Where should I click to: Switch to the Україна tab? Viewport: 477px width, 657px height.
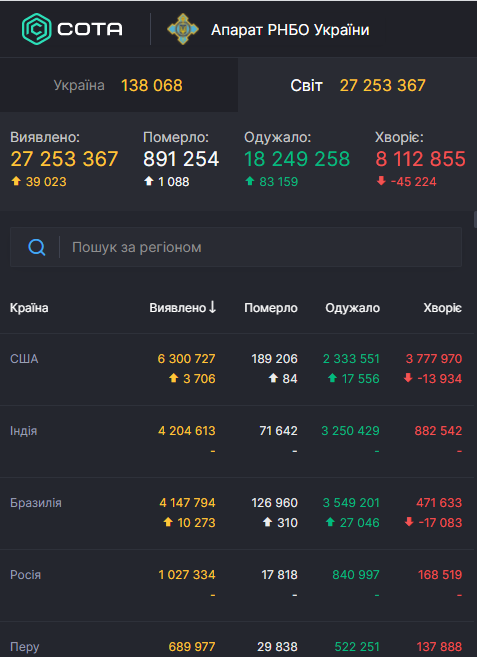pos(119,85)
